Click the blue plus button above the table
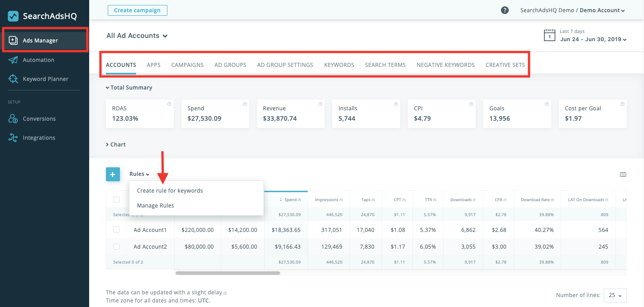Screen dimensions: 644x307 click(113, 174)
